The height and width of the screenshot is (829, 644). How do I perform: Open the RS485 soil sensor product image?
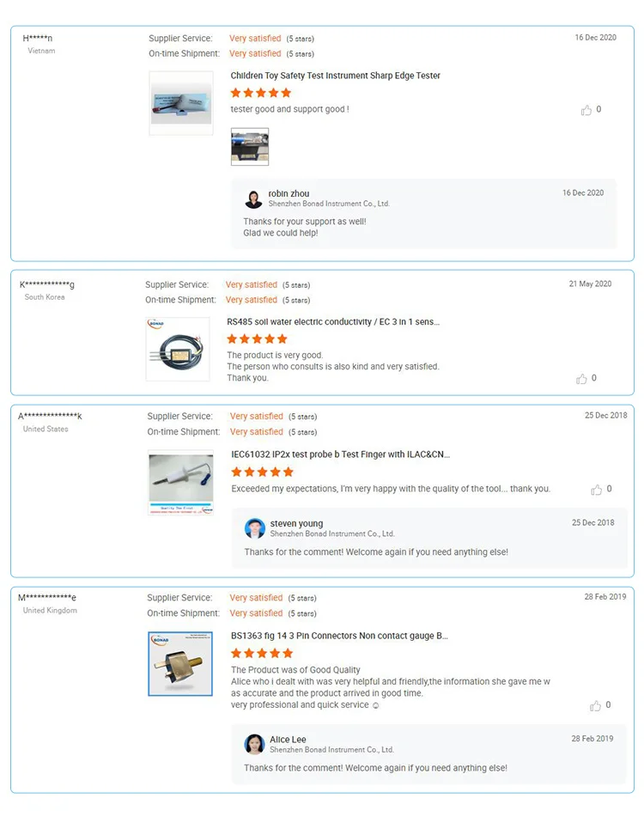tap(178, 350)
